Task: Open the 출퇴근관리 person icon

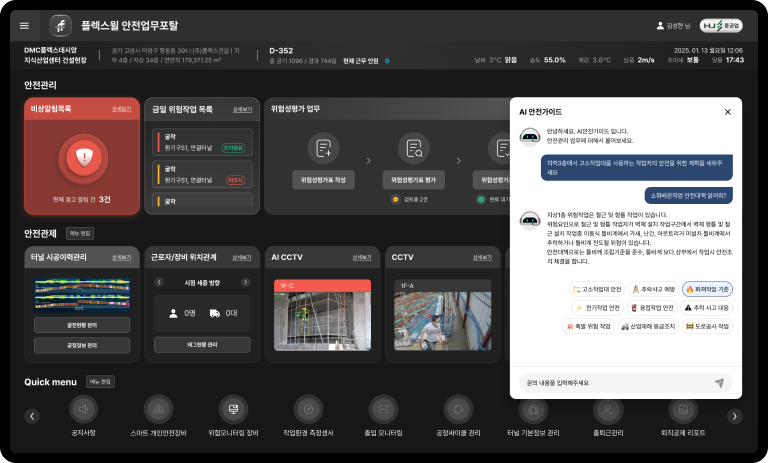Action: click(x=608, y=409)
